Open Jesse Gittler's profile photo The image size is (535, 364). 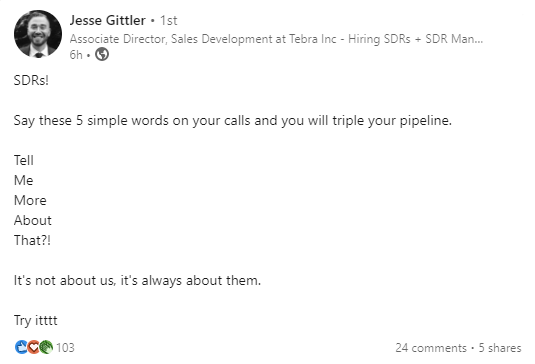point(38,33)
